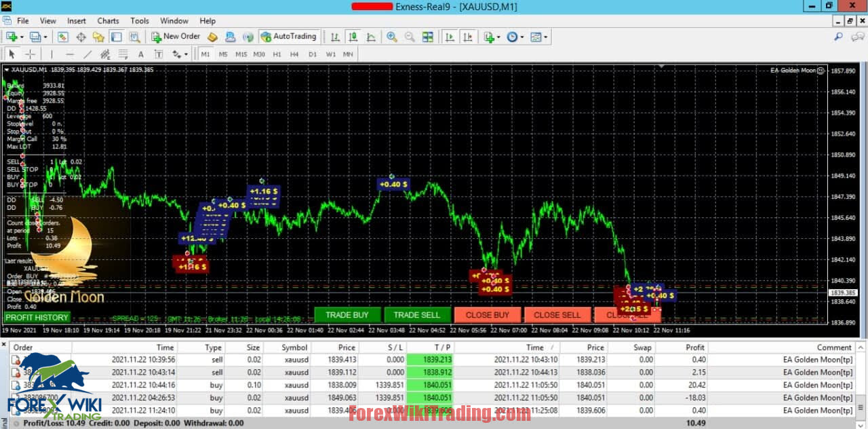Switch timeframe to M5

tap(223, 54)
